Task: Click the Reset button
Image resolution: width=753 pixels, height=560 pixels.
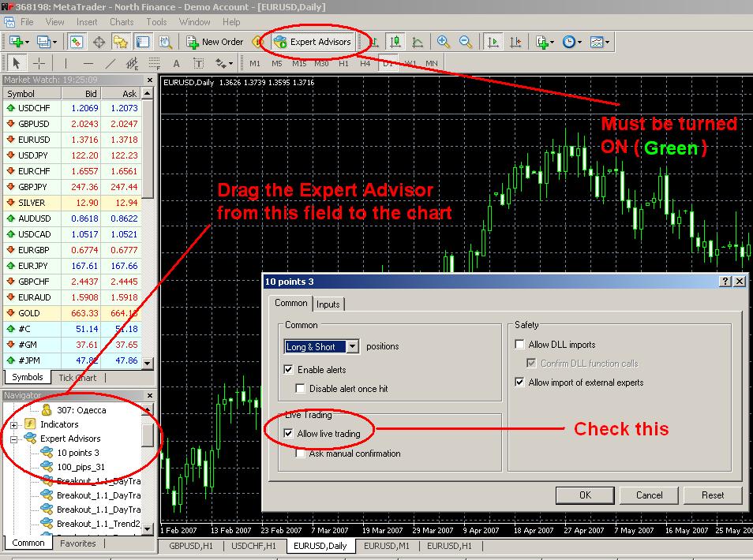Action: pyautogui.click(x=713, y=495)
